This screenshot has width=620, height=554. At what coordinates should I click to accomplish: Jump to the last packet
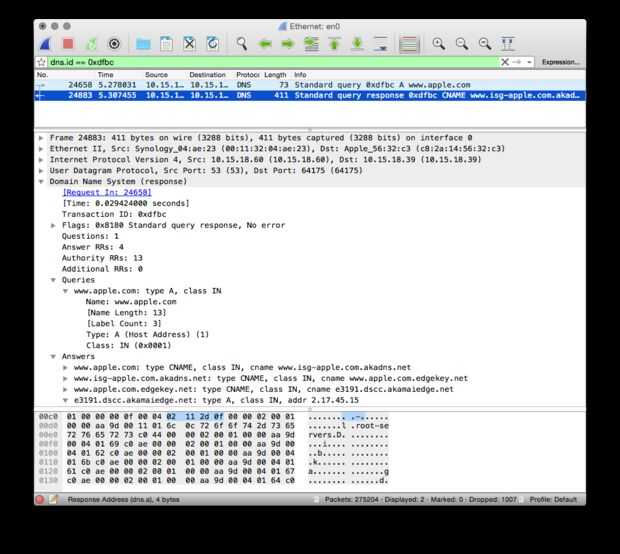357,43
